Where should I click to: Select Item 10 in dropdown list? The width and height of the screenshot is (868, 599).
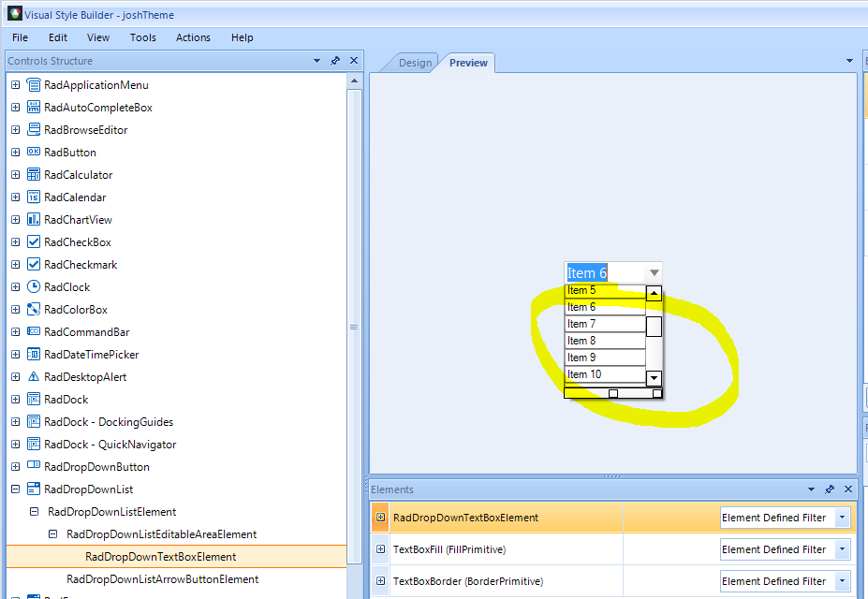tap(605, 374)
